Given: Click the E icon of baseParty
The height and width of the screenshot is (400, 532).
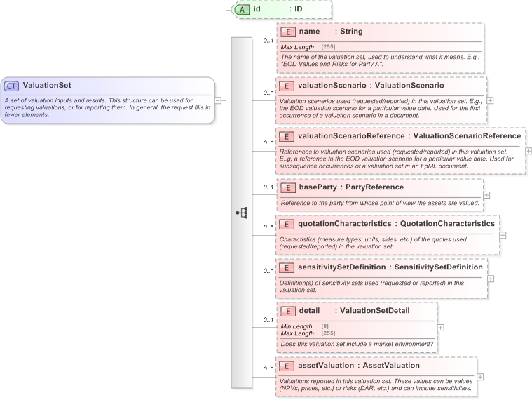Looking at the screenshot, I should 288,188.
